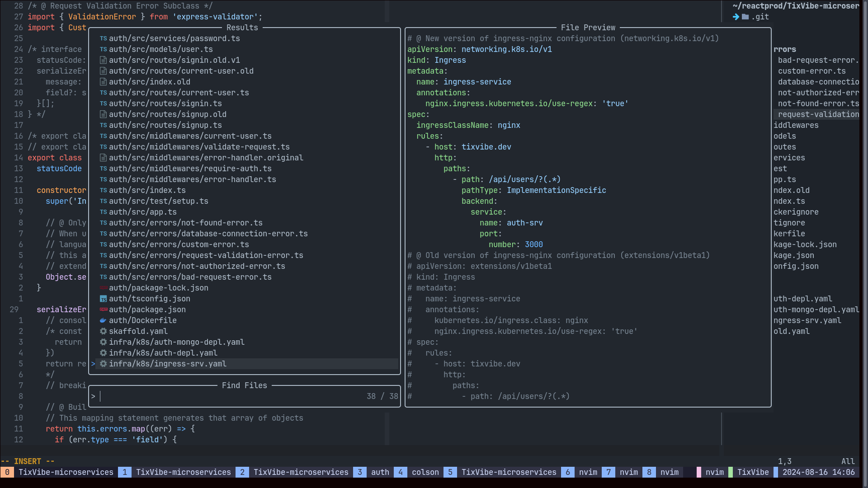Click the Docker whale icon beside auth/Dockerfile
The width and height of the screenshot is (868, 488).
(x=103, y=320)
